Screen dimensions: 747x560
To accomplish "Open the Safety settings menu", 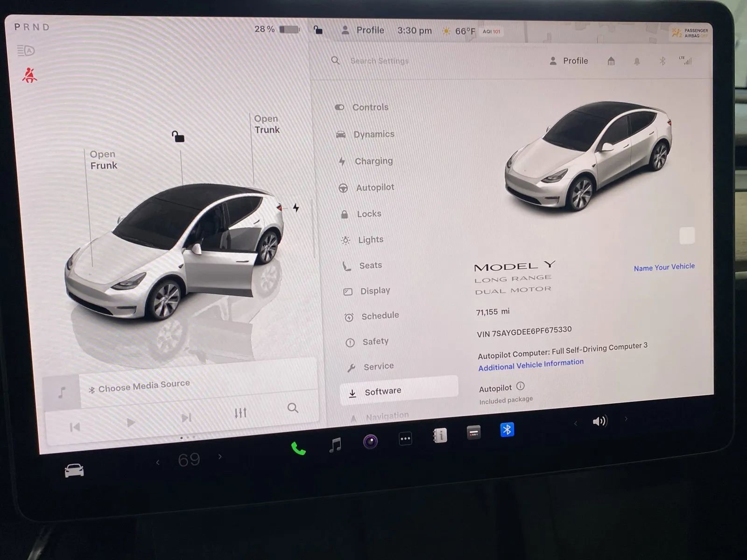I will tap(367, 342).
